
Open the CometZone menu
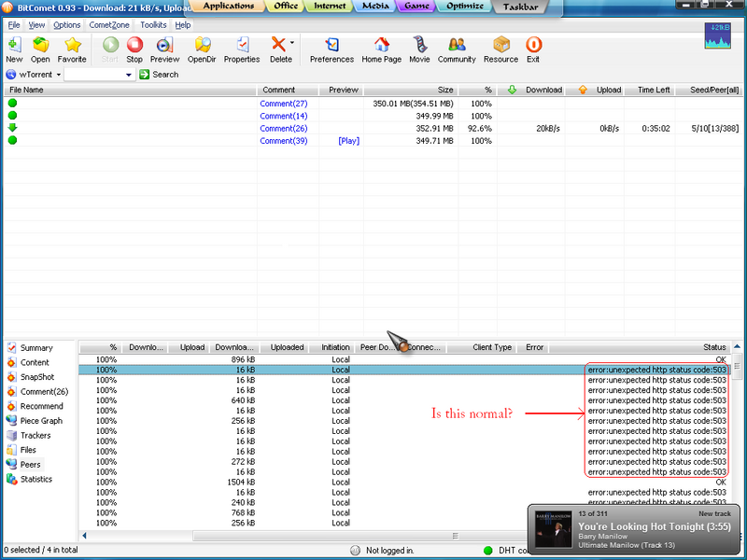(x=110, y=25)
